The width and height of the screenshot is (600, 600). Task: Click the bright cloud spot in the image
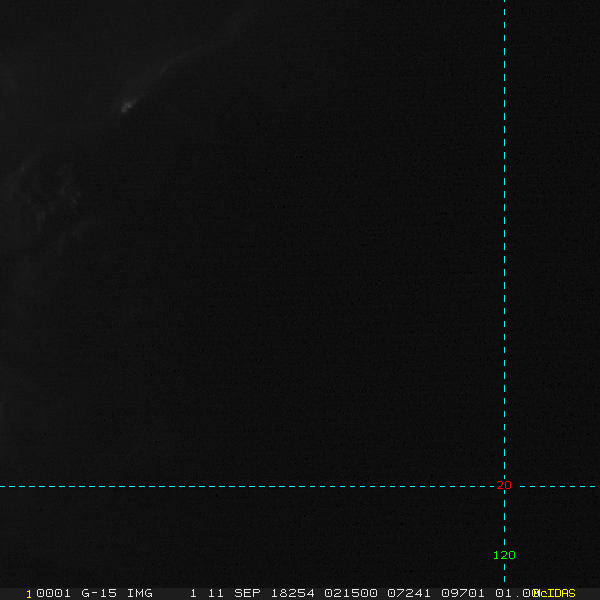[127, 106]
